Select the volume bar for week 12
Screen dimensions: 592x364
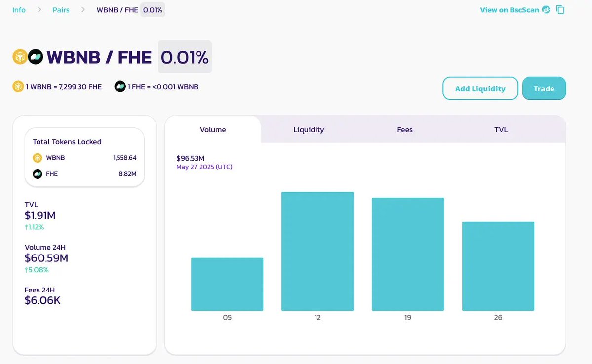coord(317,252)
